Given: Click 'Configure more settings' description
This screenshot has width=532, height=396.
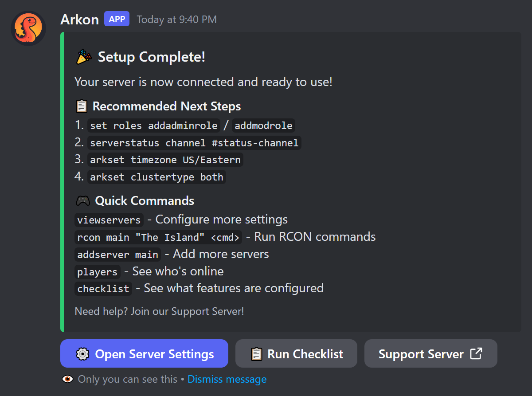Looking at the screenshot, I should pos(221,220).
